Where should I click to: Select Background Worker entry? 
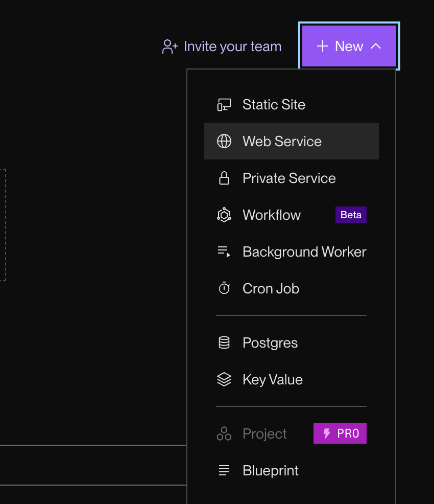pos(291,251)
